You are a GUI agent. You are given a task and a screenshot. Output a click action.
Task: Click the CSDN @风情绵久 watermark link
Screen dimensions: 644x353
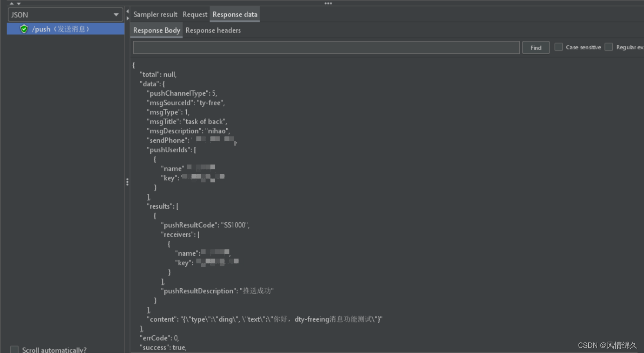click(x=608, y=345)
